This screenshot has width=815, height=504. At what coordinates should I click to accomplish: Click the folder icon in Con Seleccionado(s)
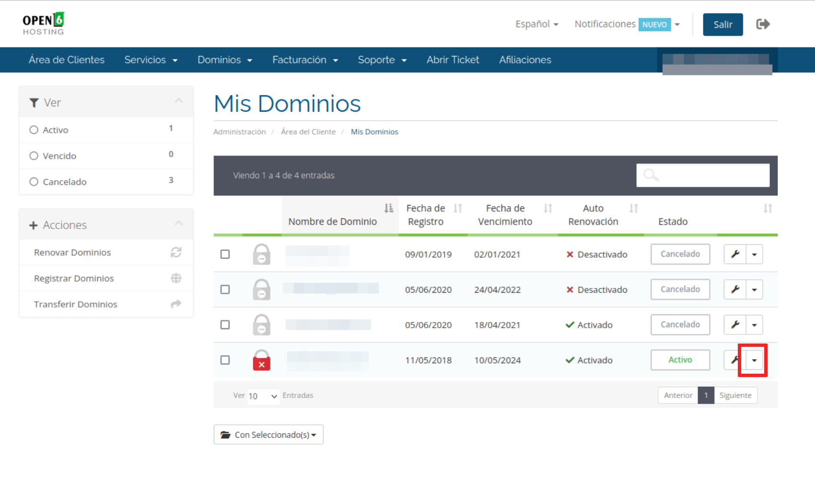click(x=225, y=435)
